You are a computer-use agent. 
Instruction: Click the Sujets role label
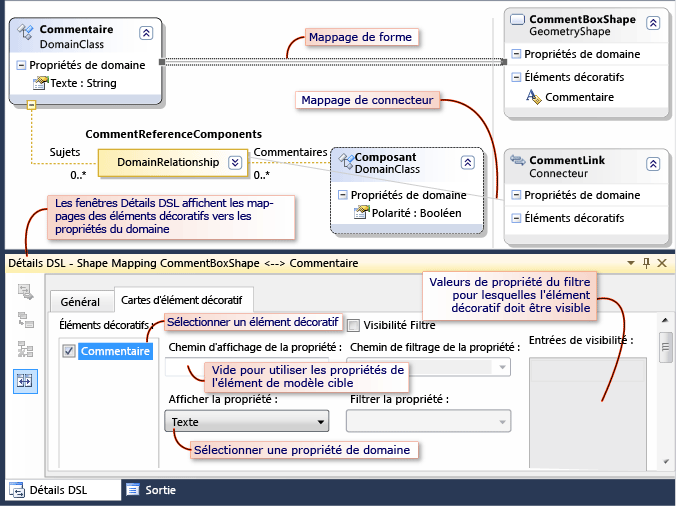65,152
